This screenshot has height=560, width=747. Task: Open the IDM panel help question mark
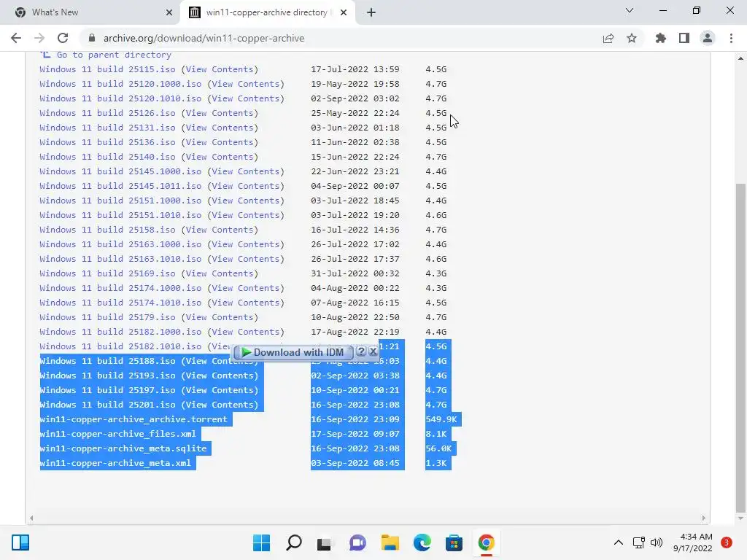pyautogui.click(x=361, y=351)
